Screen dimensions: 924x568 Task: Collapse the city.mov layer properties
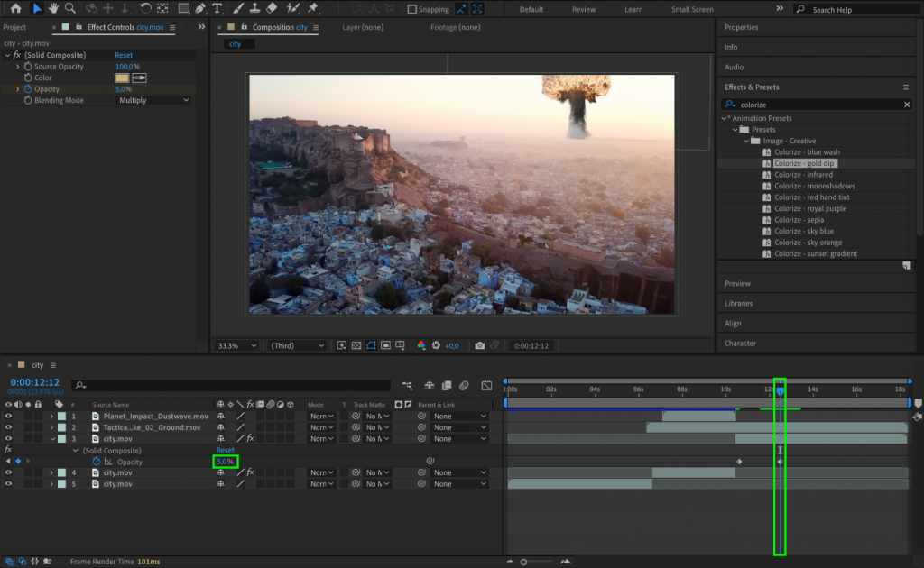(x=54, y=437)
